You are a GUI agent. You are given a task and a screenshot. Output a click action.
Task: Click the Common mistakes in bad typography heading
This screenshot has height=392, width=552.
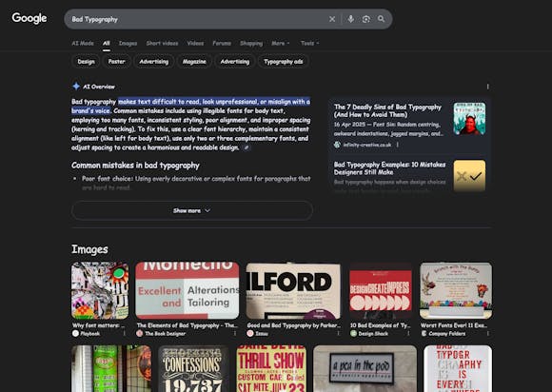tap(135, 166)
